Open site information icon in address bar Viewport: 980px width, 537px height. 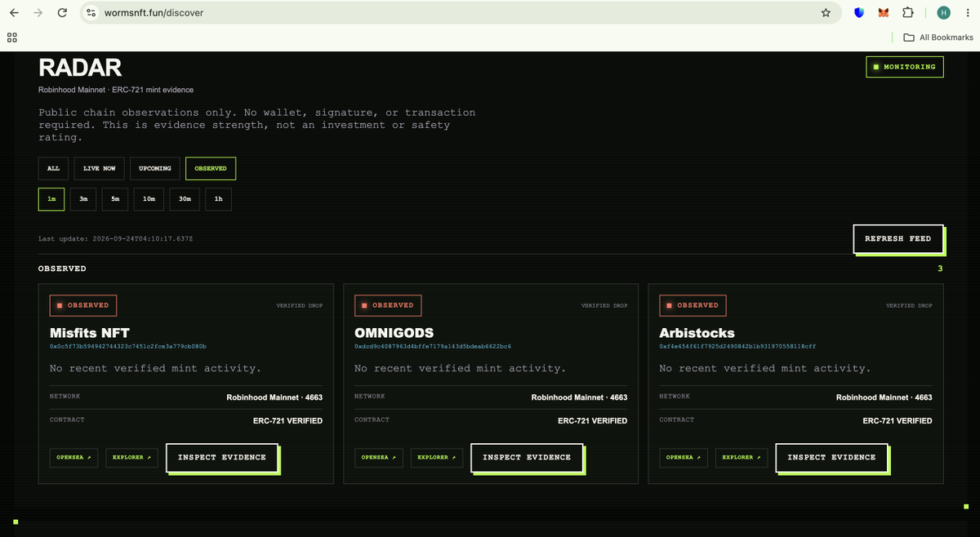tap(91, 13)
